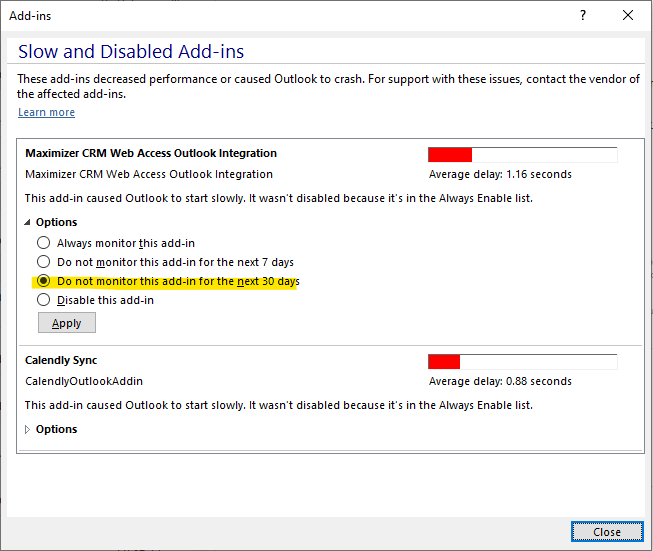
Task: Click the CalendlyOutlookAddin name text
Action: (x=84, y=381)
